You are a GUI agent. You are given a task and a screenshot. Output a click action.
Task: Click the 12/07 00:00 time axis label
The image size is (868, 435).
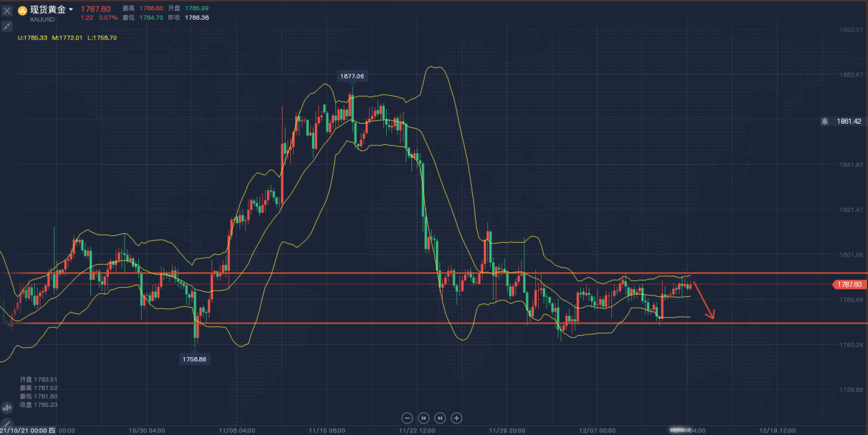tap(597, 431)
